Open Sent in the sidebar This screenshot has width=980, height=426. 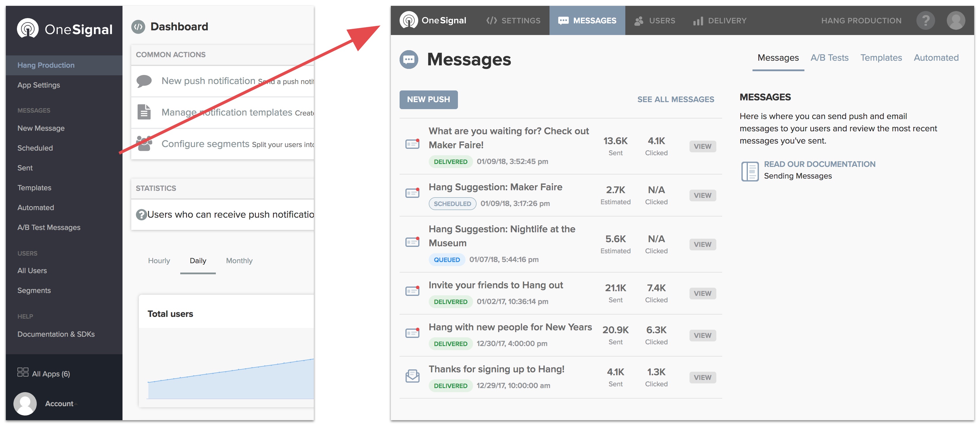pyautogui.click(x=25, y=168)
